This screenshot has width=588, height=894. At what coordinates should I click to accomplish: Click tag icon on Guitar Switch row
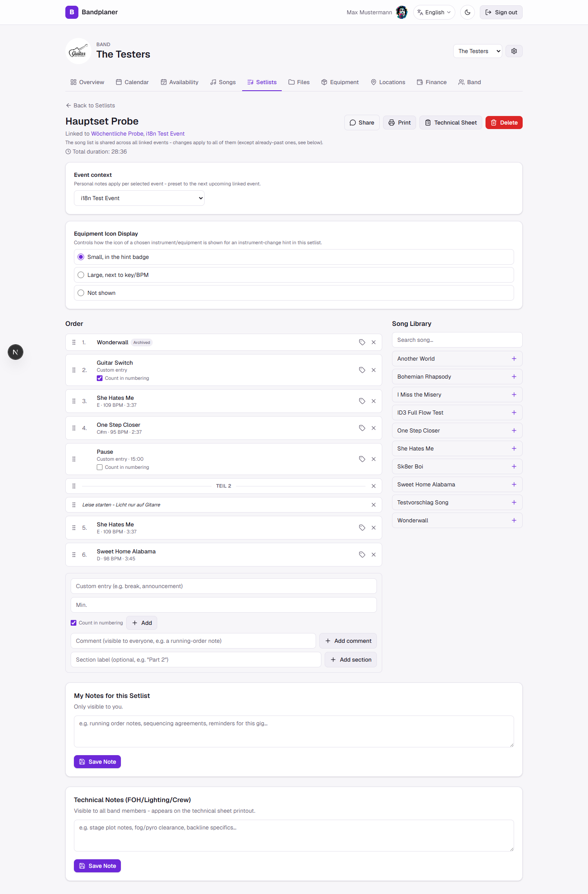362,370
